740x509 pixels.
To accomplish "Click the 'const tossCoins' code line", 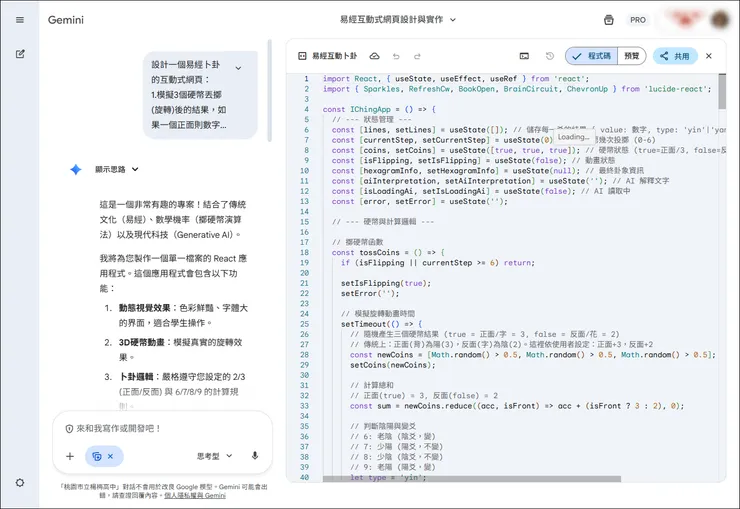I will click(x=388, y=252).
